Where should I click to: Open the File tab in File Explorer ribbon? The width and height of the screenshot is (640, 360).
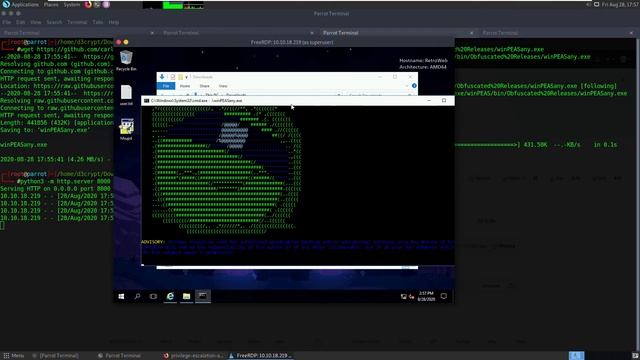click(166, 86)
